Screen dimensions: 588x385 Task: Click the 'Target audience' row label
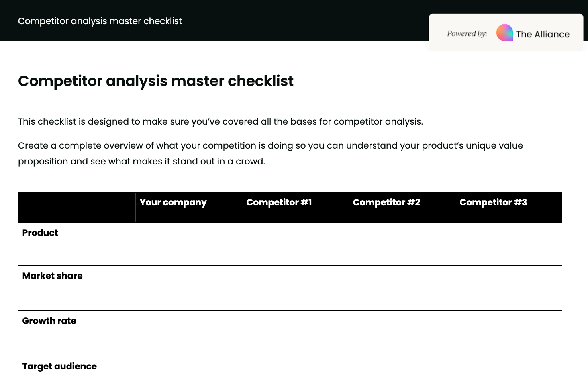pos(59,366)
